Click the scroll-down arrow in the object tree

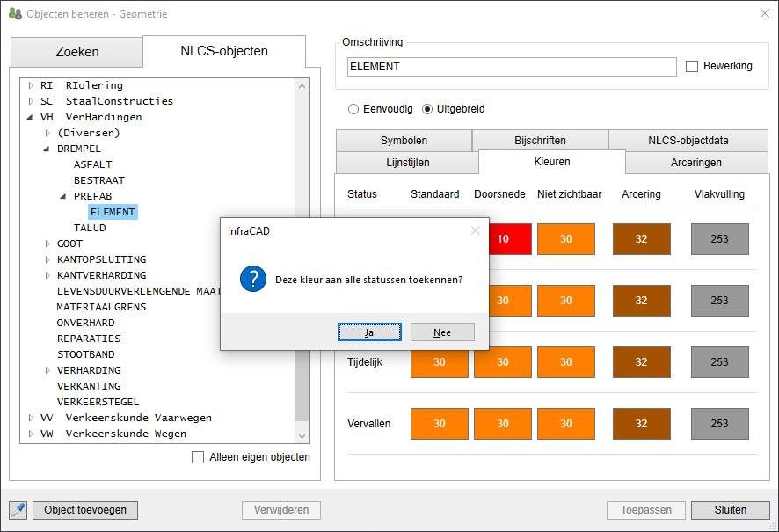point(302,435)
